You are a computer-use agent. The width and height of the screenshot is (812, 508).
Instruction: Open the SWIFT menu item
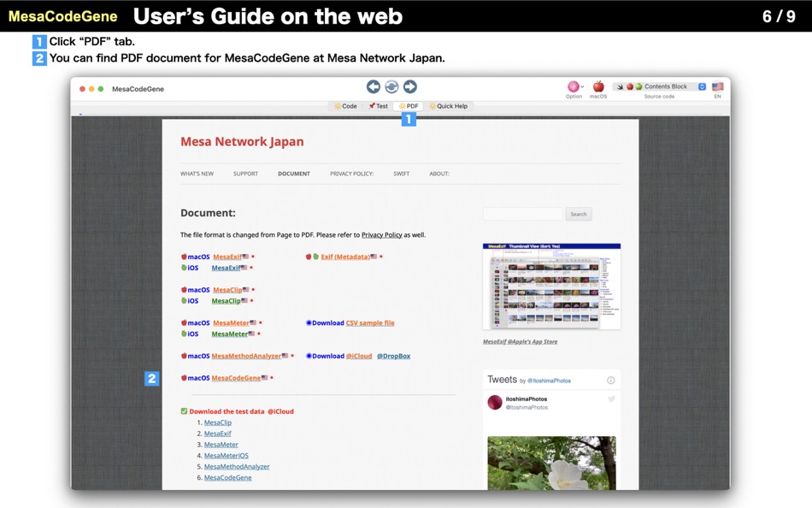point(402,174)
